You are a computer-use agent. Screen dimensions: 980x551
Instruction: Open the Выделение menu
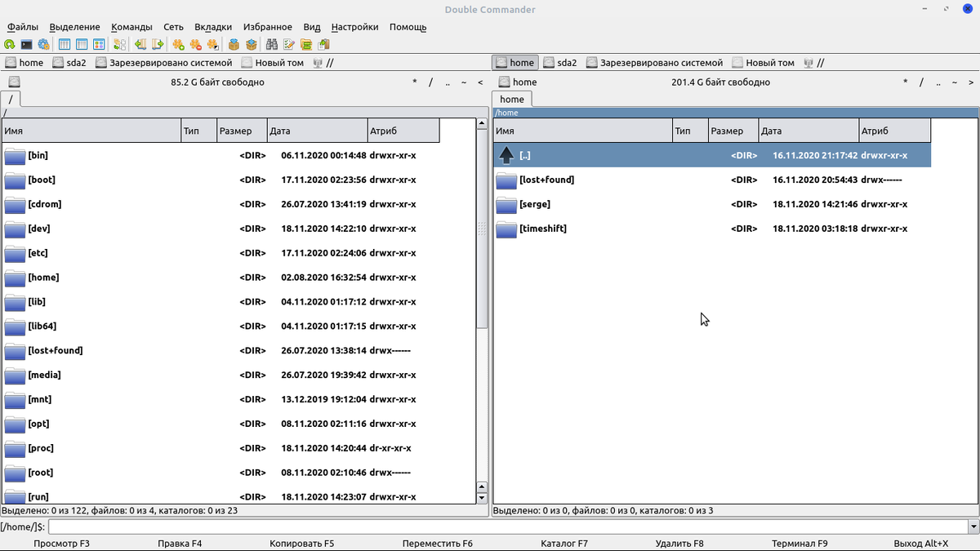(x=74, y=27)
